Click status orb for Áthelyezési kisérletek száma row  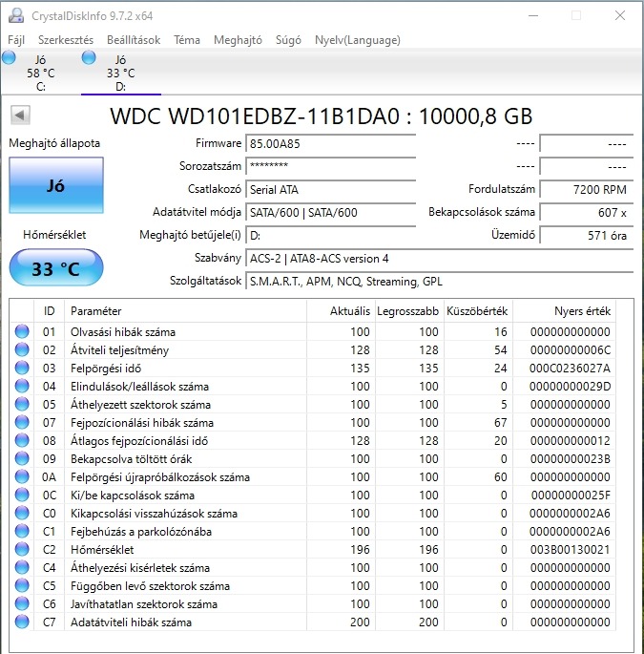22,567
